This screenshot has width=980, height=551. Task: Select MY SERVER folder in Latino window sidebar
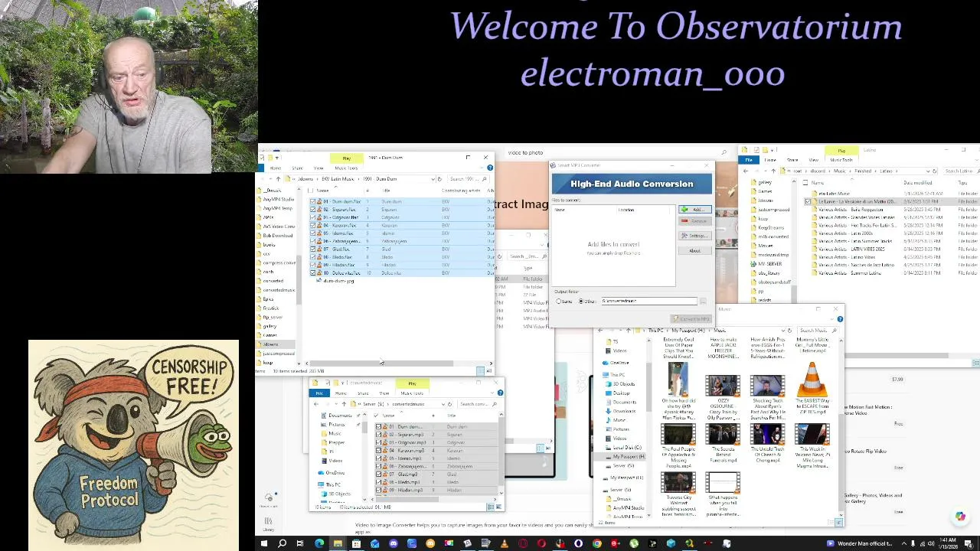point(766,264)
